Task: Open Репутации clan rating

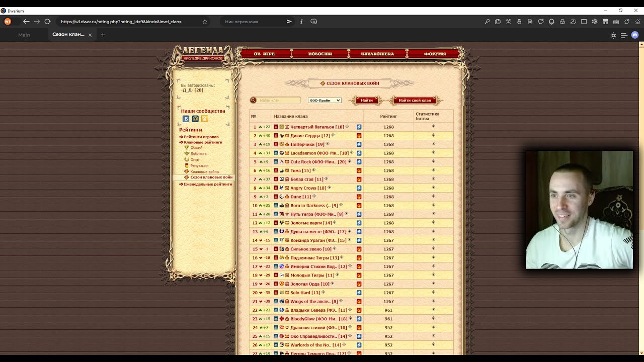Action: pyautogui.click(x=199, y=166)
